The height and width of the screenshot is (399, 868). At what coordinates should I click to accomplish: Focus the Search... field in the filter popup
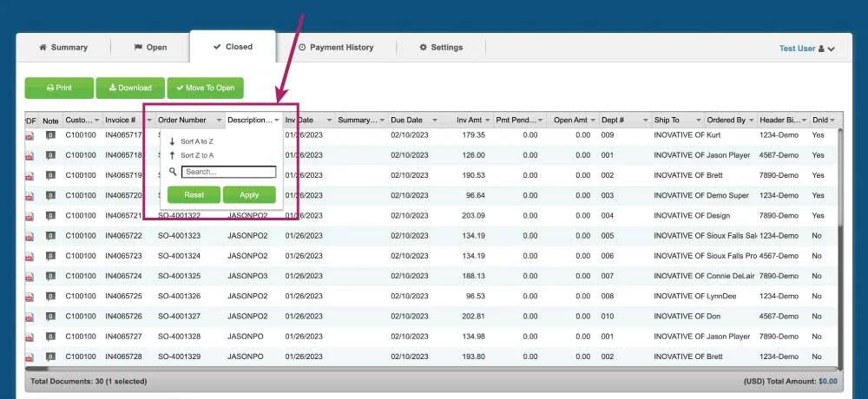[x=228, y=172]
